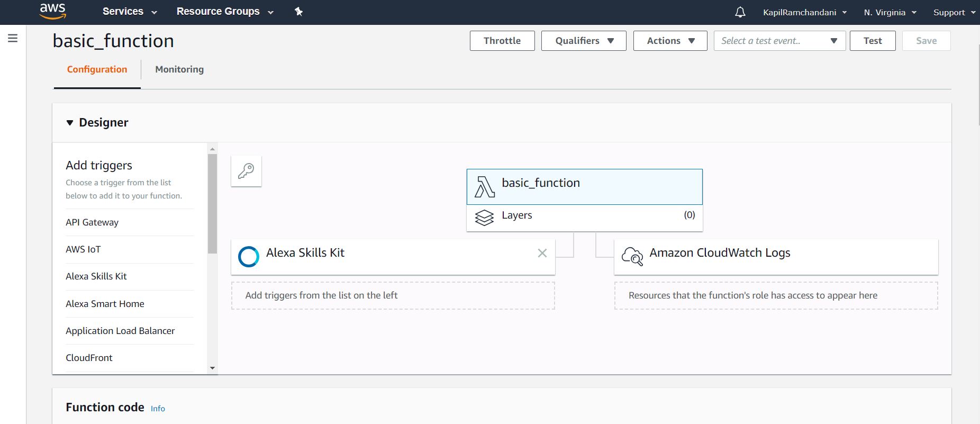Open the N. Virginia region menu
Viewport: 980px width, 424px height.
click(890, 12)
